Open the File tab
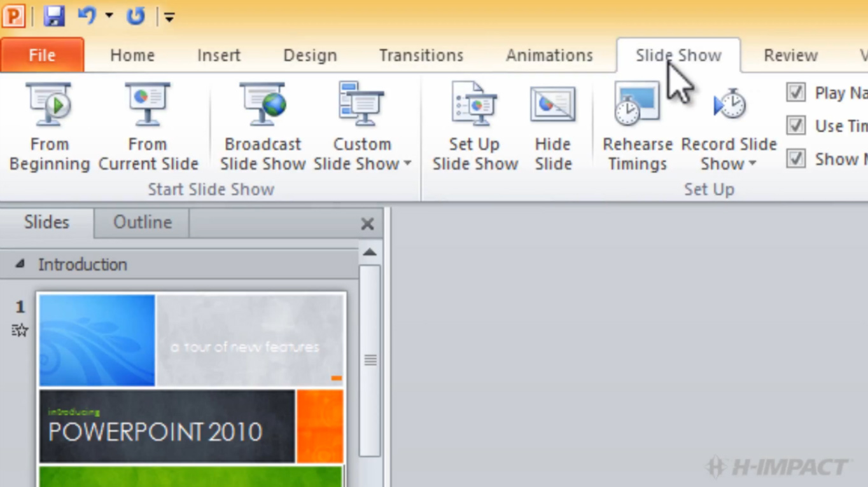The image size is (868, 487). (x=42, y=55)
